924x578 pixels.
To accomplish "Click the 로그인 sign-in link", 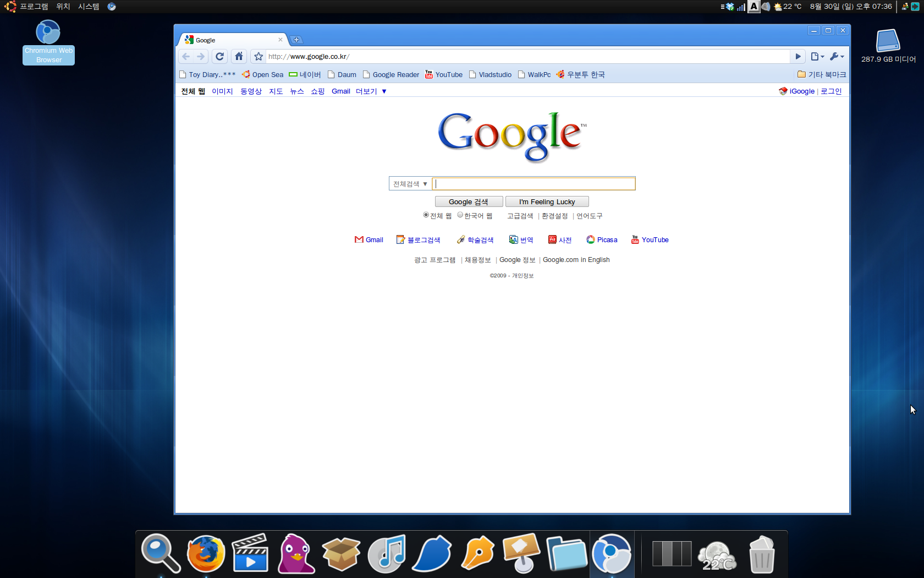I will pos(831,91).
